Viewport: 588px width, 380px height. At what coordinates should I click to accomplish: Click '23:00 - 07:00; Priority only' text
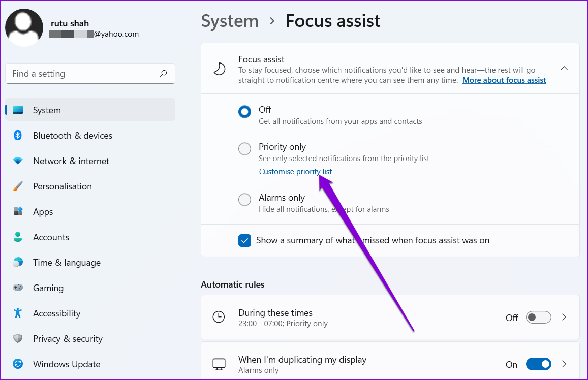[283, 324]
